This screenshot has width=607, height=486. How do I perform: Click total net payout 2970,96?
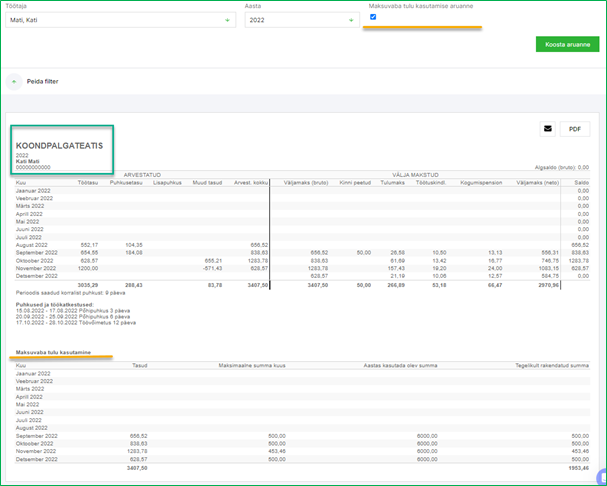pos(549,285)
